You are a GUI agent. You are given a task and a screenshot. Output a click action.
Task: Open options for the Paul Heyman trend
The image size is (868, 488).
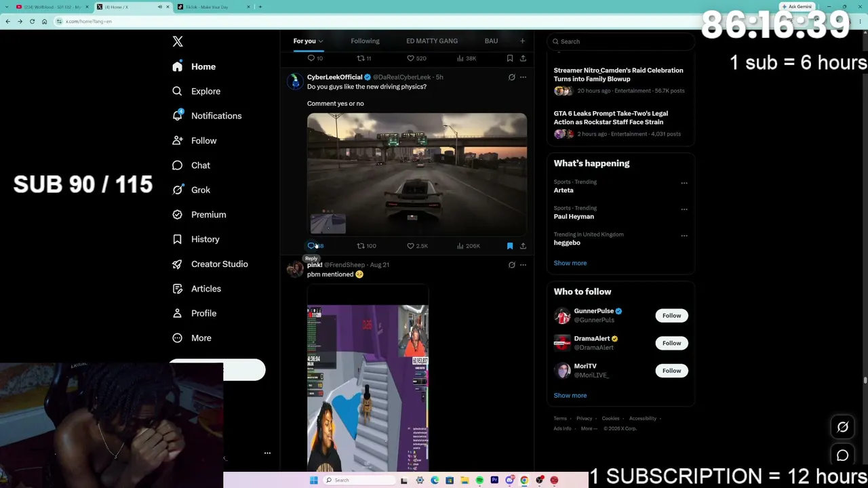[x=684, y=209]
